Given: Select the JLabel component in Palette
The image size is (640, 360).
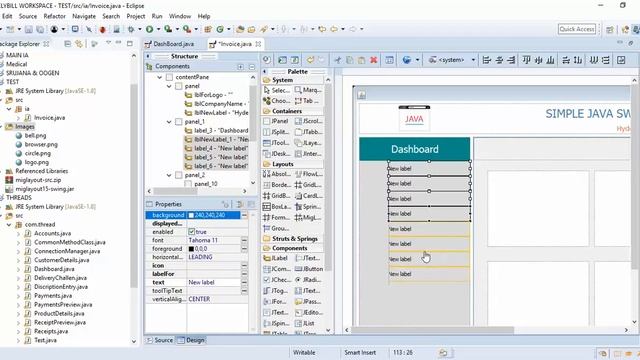Looking at the screenshot, I should pyautogui.click(x=276, y=258).
